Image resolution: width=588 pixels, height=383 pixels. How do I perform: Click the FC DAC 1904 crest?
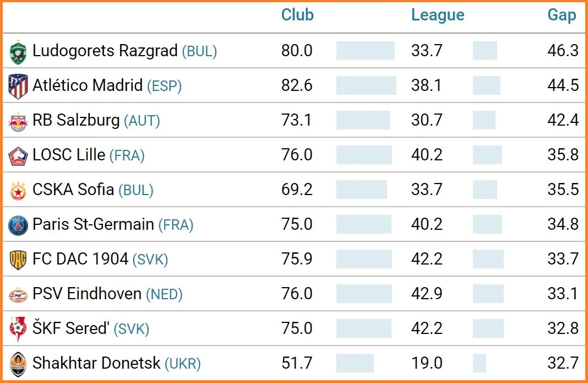coord(18,260)
